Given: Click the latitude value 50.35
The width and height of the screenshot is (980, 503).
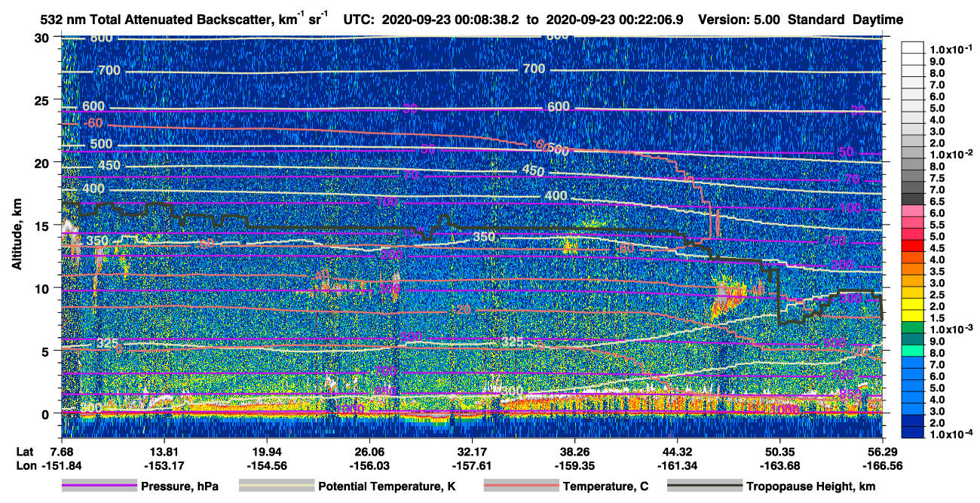Looking at the screenshot, I should click(780, 451).
